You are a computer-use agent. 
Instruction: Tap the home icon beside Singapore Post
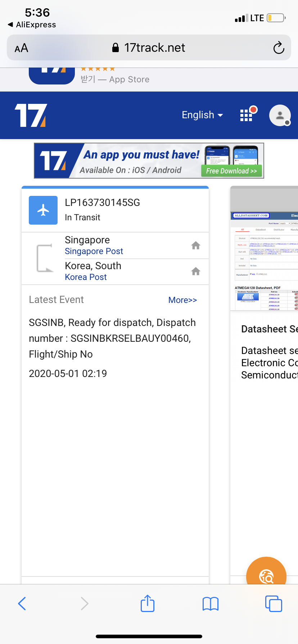tap(196, 245)
